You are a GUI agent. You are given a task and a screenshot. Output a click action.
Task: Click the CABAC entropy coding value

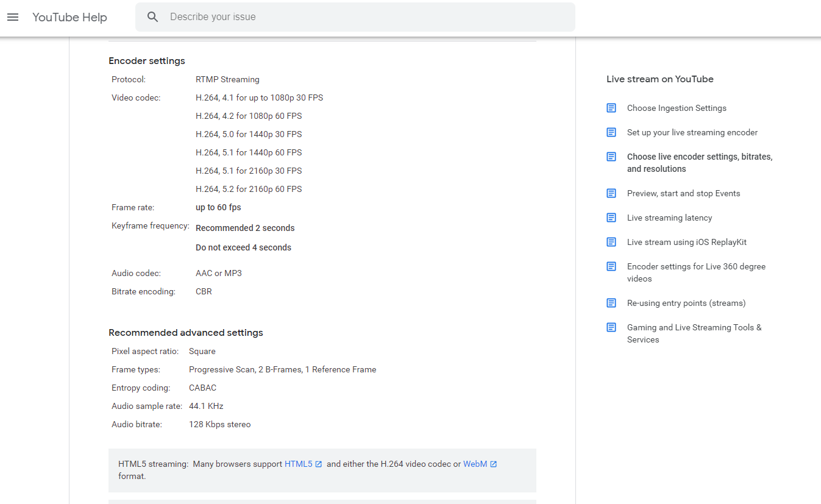202,388
